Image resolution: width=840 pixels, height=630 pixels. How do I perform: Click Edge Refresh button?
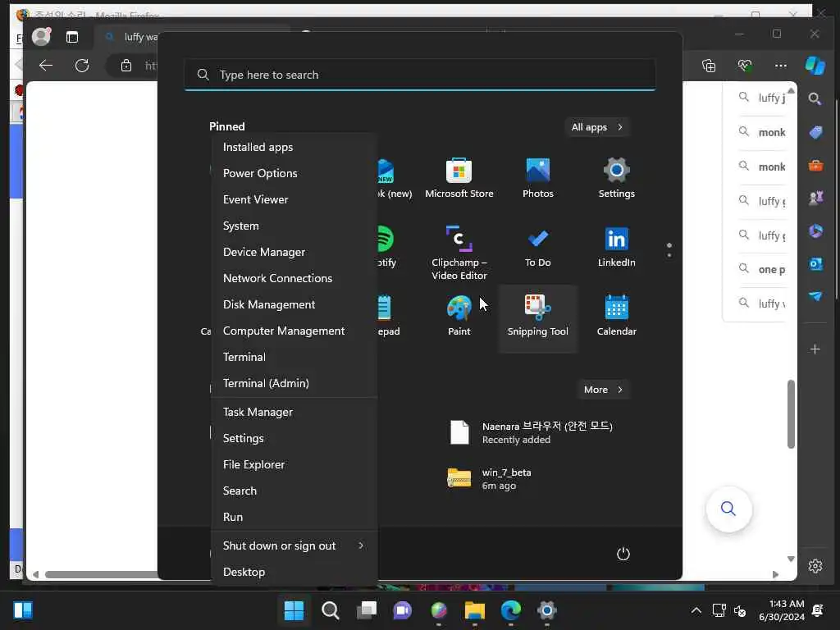82,66
